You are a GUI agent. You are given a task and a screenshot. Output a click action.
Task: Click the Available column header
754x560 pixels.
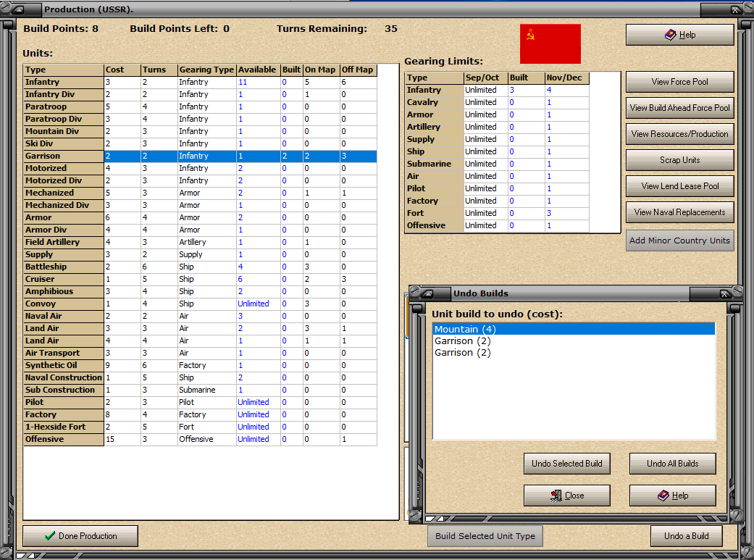(259, 70)
